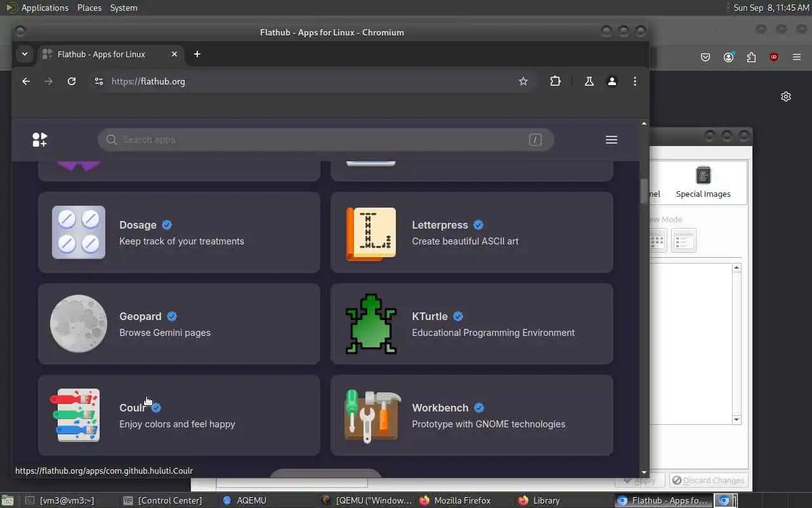
Task: Click in the Search apps field
Action: coord(326,140)
